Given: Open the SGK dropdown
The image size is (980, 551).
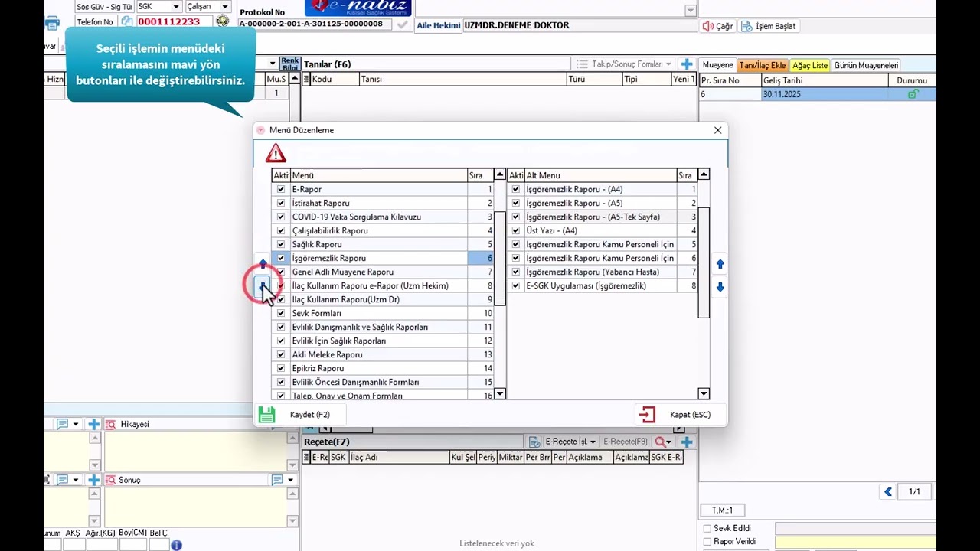Looking at the screenshot, I should 175,7.
